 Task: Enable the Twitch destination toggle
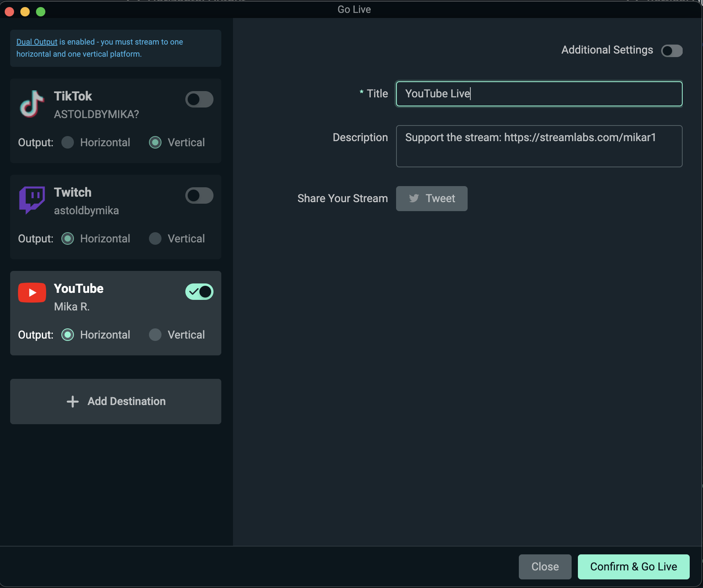[199, 195]
